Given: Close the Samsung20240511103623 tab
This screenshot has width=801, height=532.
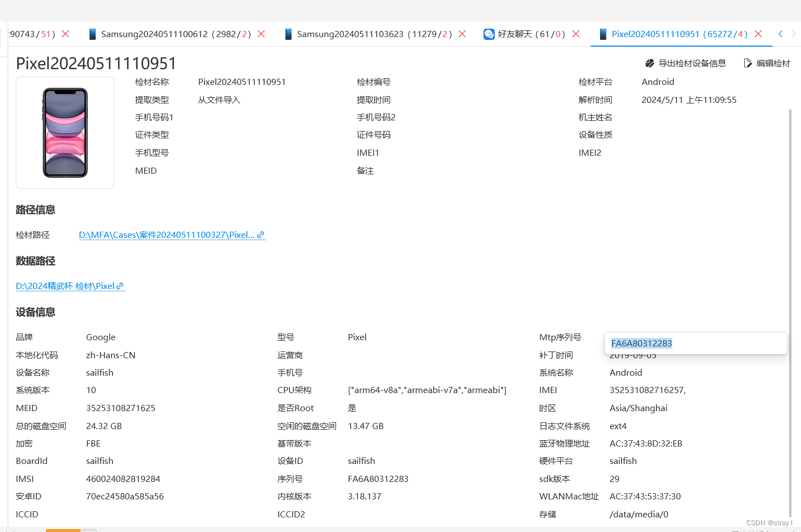Looking at the screenshot, I should pos(462,34).
